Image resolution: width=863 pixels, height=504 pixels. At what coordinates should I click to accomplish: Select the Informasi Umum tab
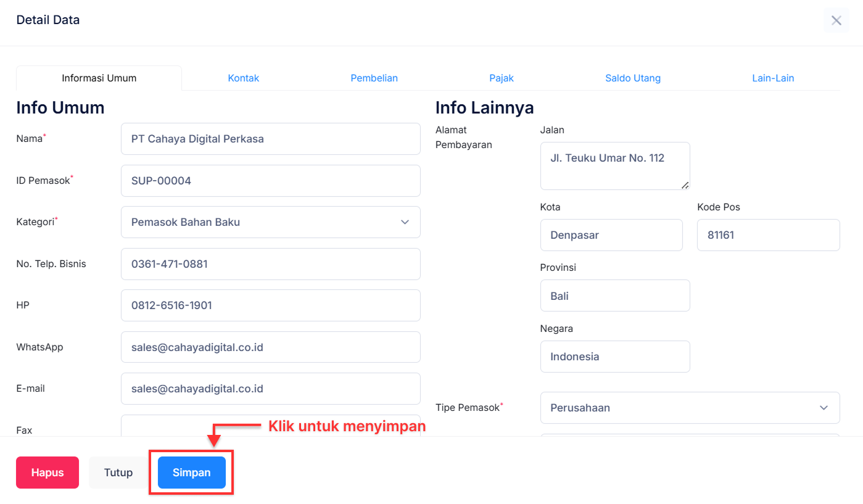[99, 78]
